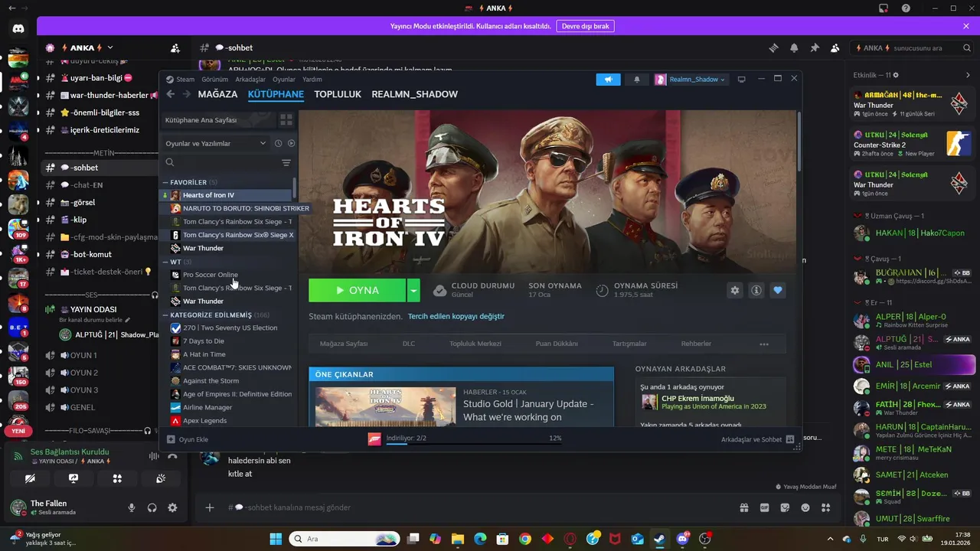
Task: Click Discord screen share button
Action: point(73,478)
